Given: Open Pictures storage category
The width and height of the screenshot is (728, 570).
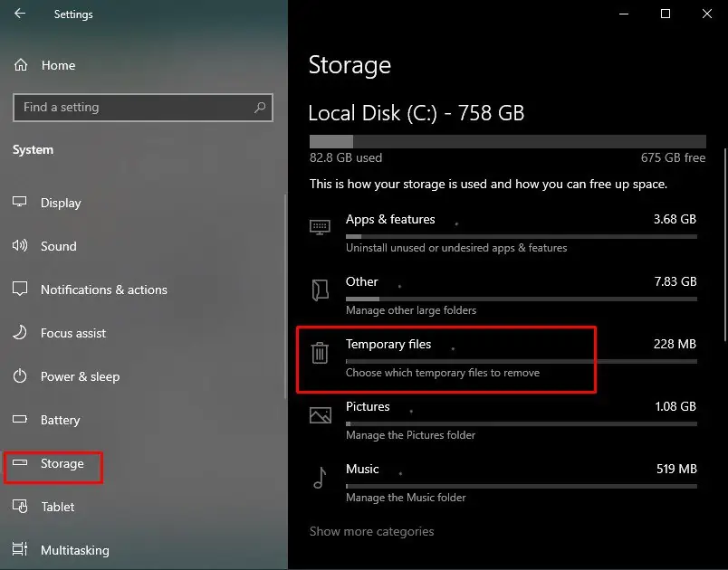Looking at the screenshot, I should pos(503,421).
